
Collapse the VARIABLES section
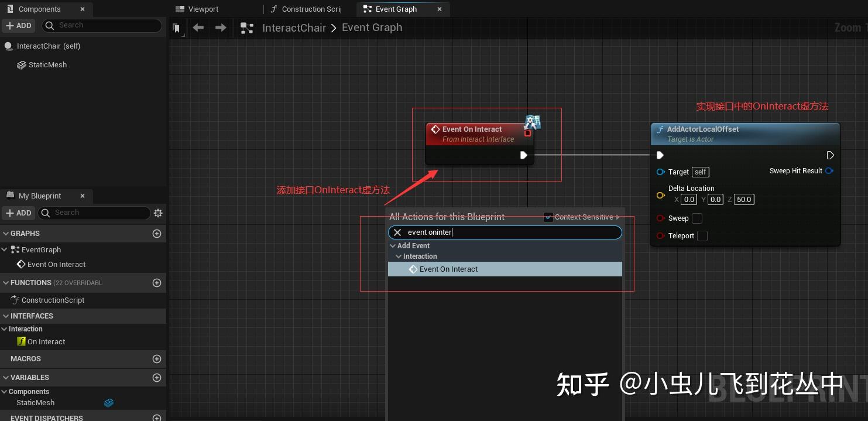5,378
